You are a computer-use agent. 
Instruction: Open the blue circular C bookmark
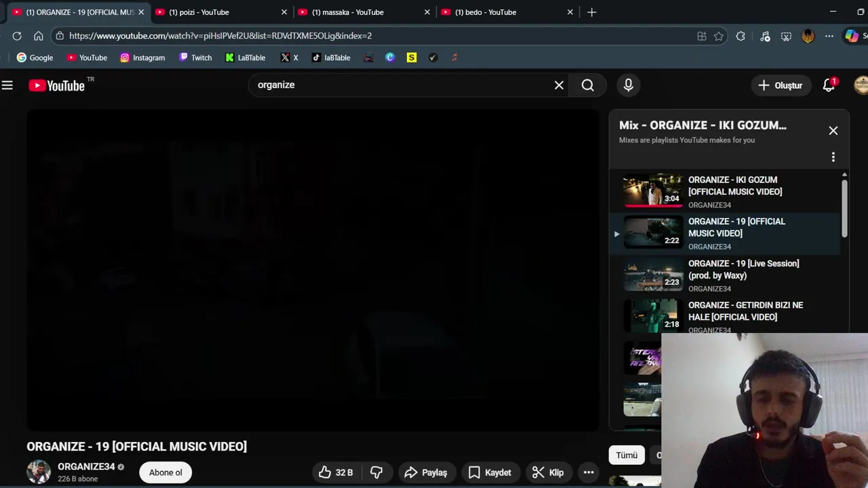coord(390,58)
